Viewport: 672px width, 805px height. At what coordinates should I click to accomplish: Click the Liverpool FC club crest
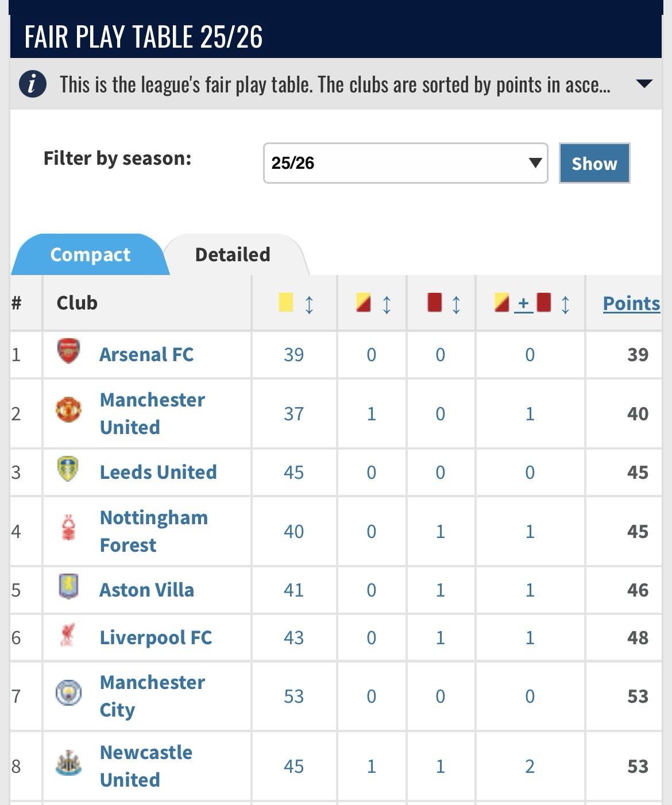click(68, 635)
